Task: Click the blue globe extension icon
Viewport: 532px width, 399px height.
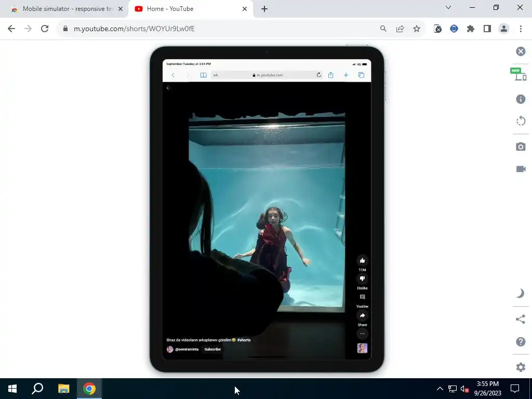Action: [x=454, y=29]
